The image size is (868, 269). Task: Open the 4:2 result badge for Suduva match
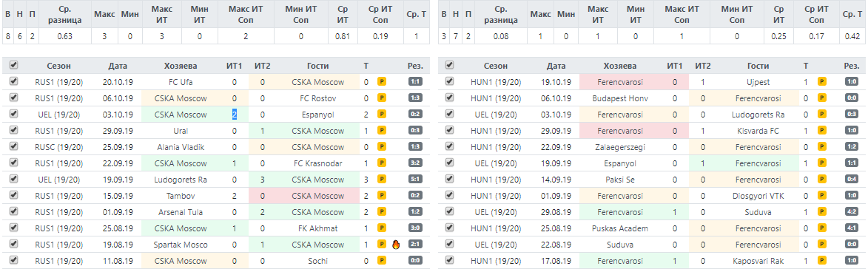(x=852, y=212)
